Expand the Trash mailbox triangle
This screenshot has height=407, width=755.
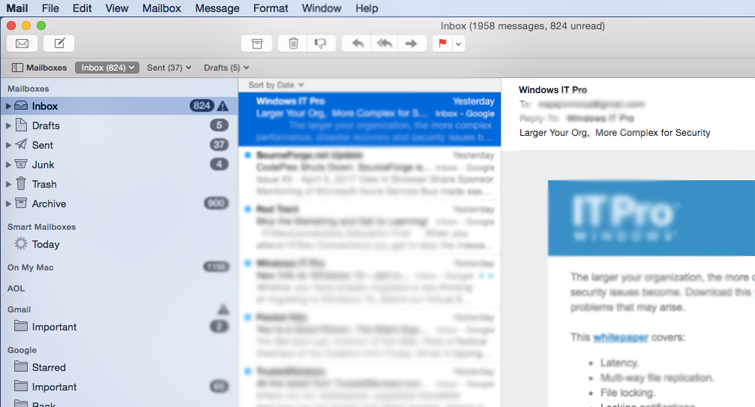point(8,184)
